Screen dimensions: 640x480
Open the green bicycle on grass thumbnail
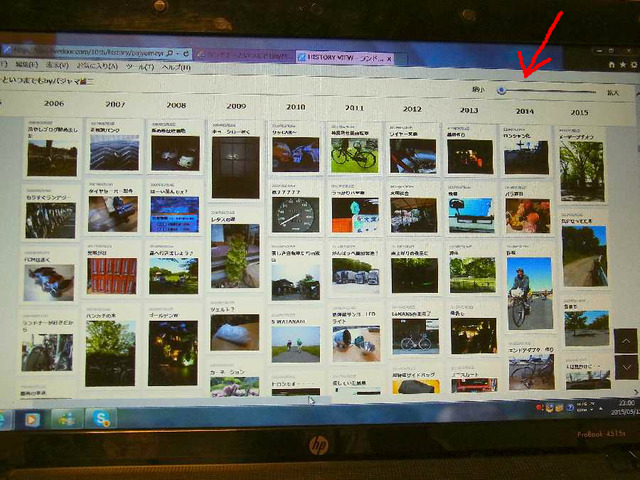(x=355, y=155)
